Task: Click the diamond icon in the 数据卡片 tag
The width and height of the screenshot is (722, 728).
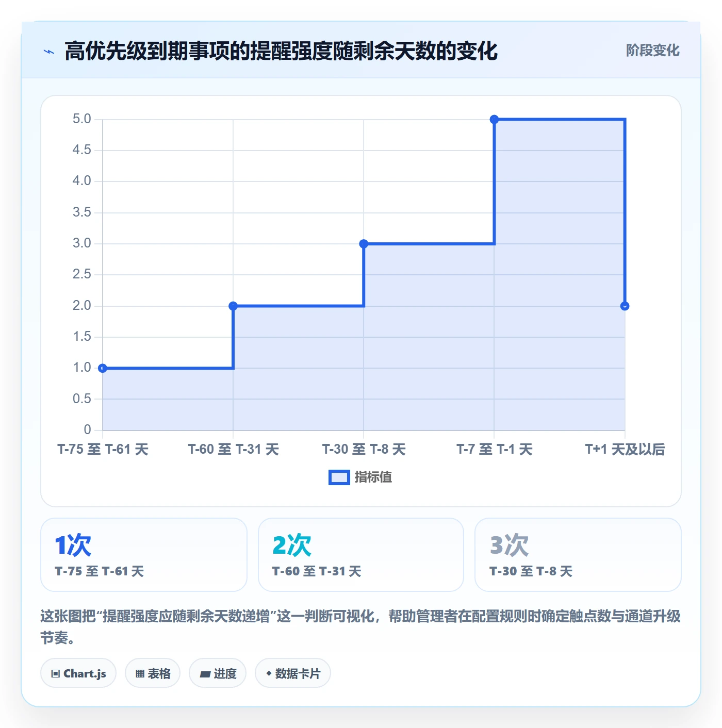Action: [x=269, y=673]
